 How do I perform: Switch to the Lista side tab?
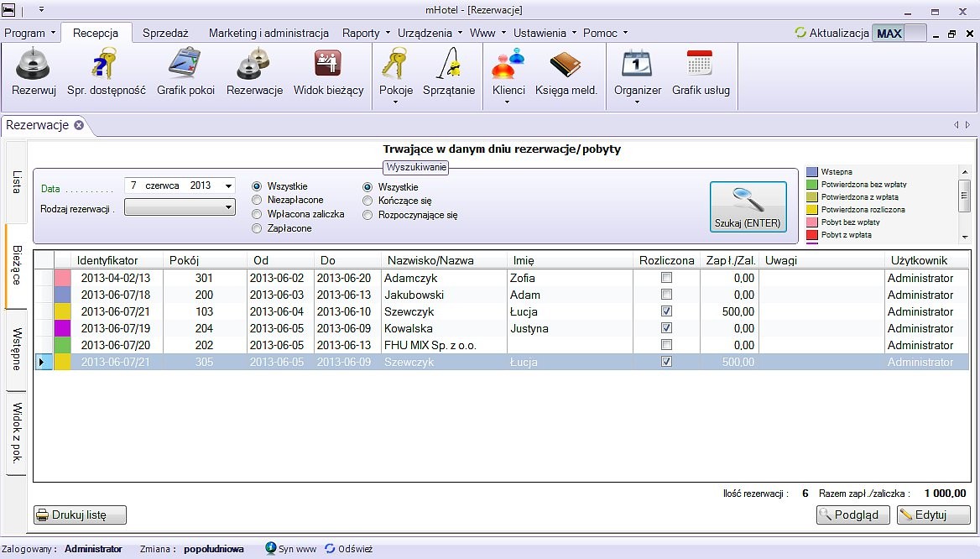(17, 181)
